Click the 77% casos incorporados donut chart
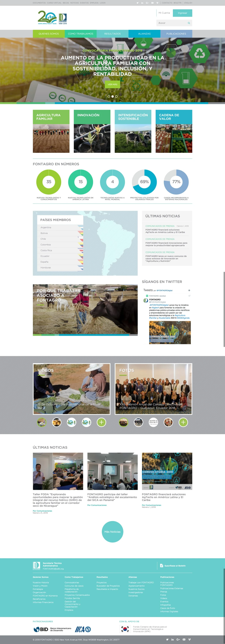The height and width of the screenshot is (644, 225). [x=176, y=182]
